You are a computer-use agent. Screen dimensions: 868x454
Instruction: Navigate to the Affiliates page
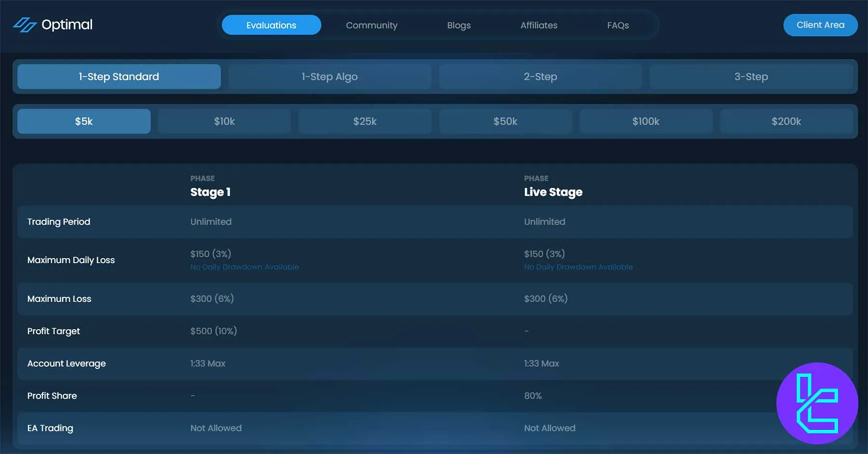[x=539, y=25]
